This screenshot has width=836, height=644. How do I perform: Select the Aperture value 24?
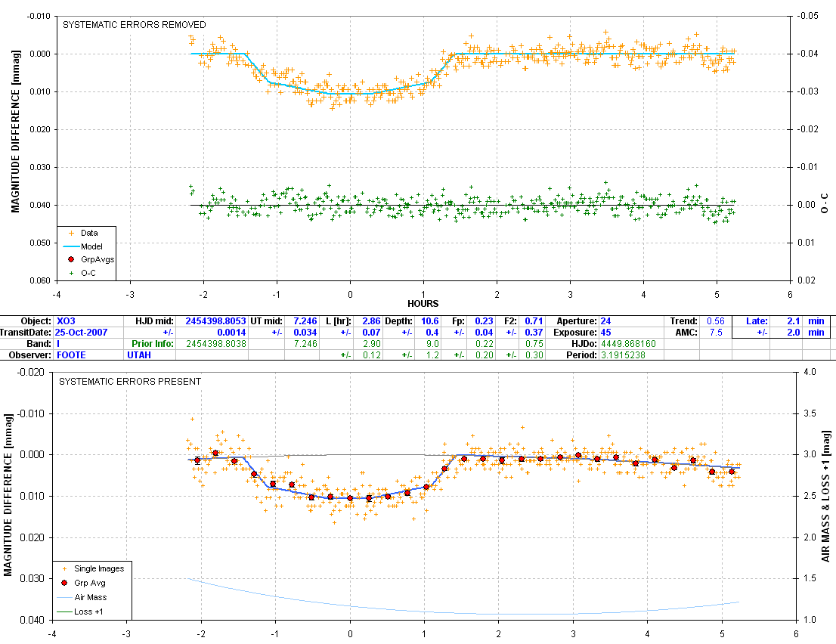(605, 321)
